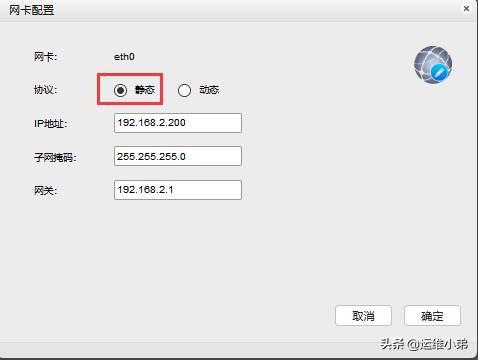The height and width of the screenshot is (360, 478).
Task: Click the eth0 network card value
Action: click(124, 57)
